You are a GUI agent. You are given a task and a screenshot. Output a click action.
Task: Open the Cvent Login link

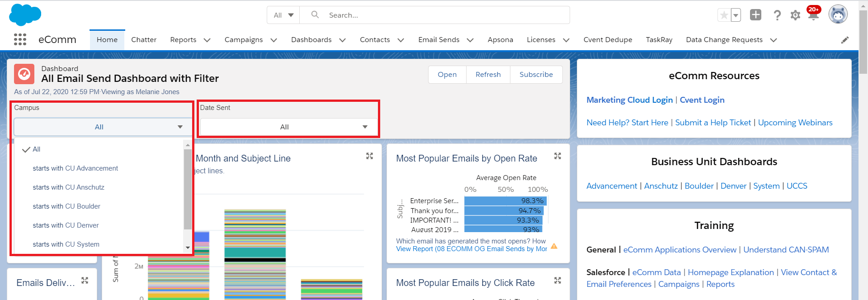coord(702,100)
